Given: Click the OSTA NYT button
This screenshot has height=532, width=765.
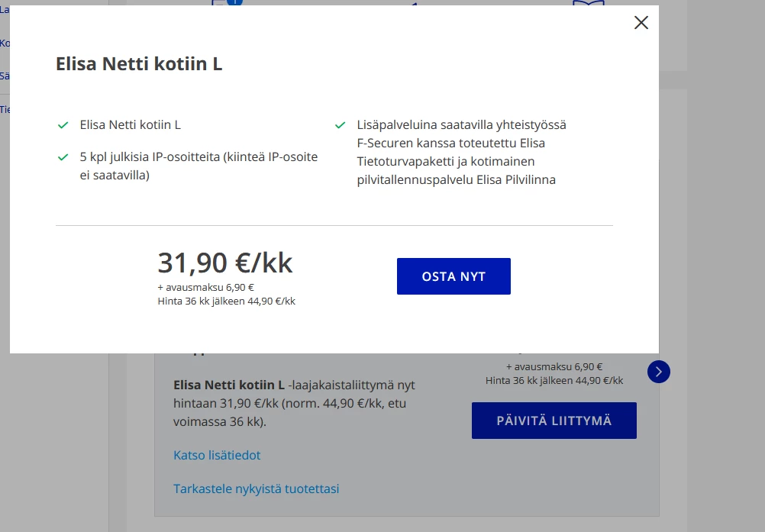Looking at the screenshot, I should click(x=454, y=276).
